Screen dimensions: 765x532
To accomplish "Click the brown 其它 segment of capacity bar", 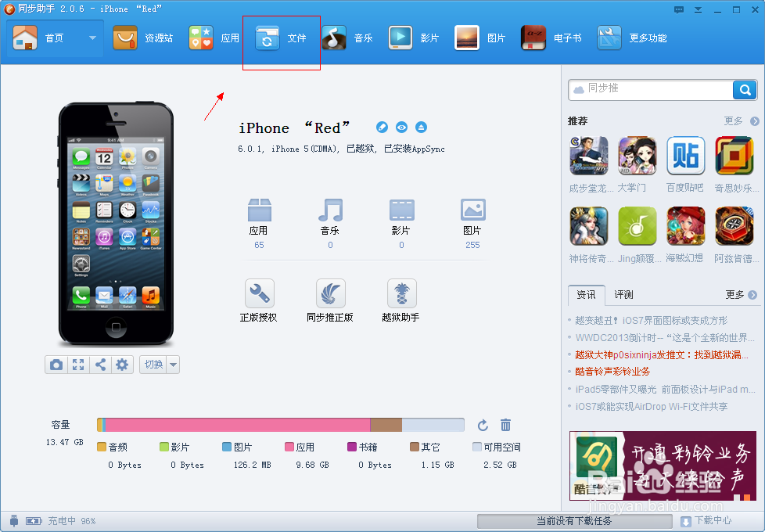I will pos(386,425).
